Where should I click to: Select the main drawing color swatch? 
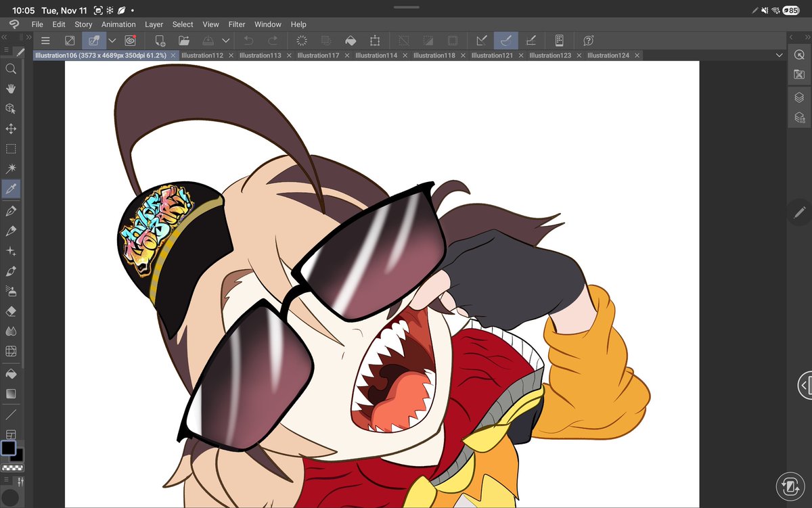pos(8,448)
